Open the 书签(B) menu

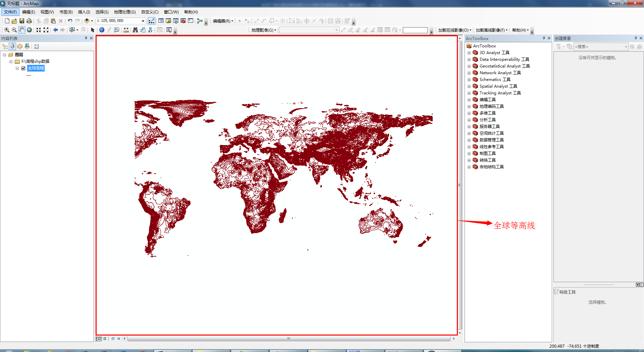pos(66,12)
